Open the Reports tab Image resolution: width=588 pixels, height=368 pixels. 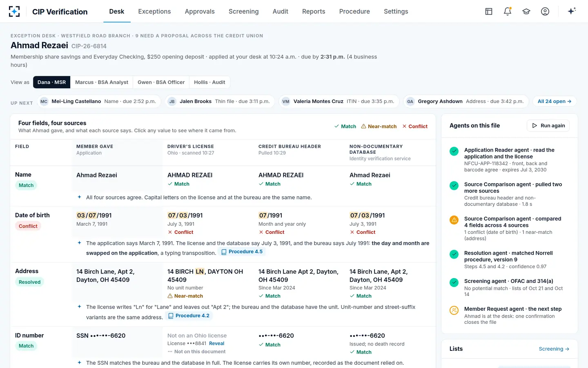314,11
